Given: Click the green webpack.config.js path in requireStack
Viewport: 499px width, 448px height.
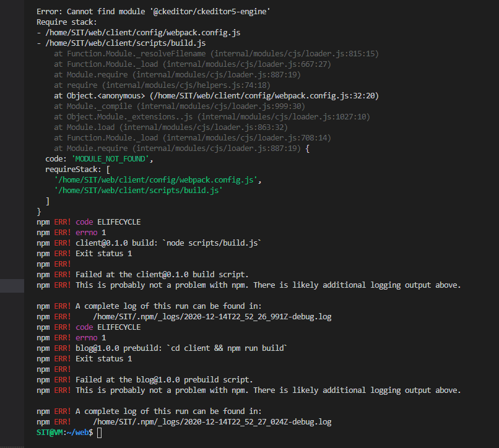Looking at the screenshot, I should click(x=158, y=180).
